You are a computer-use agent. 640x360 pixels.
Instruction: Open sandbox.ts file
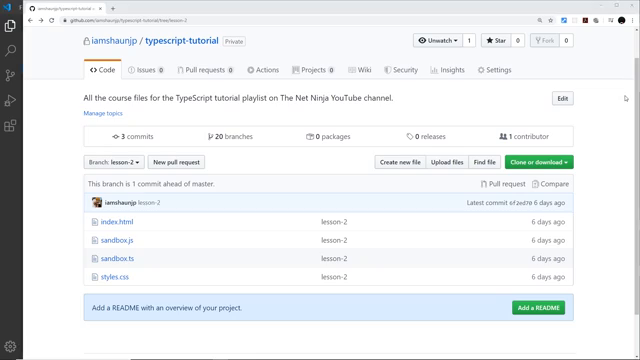pos(117,258)
